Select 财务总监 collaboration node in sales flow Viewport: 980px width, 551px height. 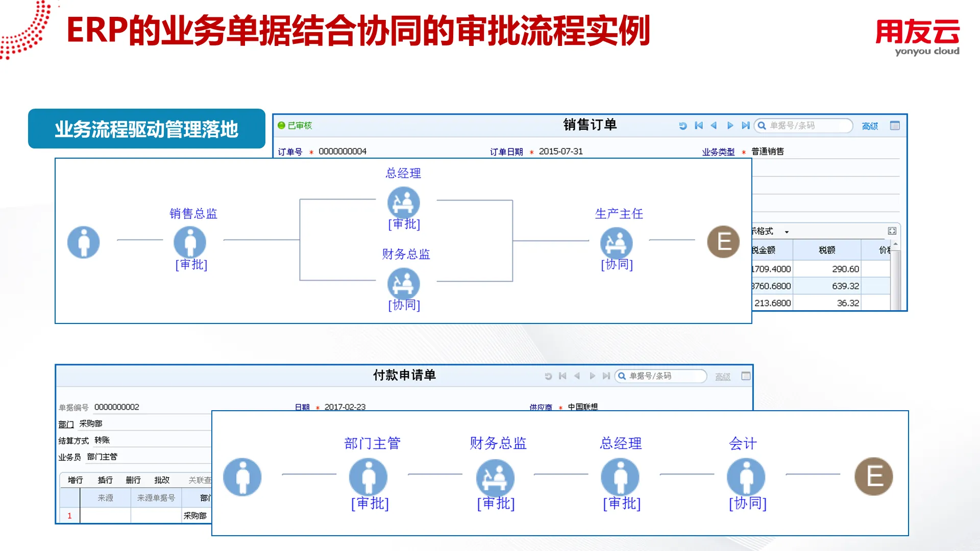[404, 284]
